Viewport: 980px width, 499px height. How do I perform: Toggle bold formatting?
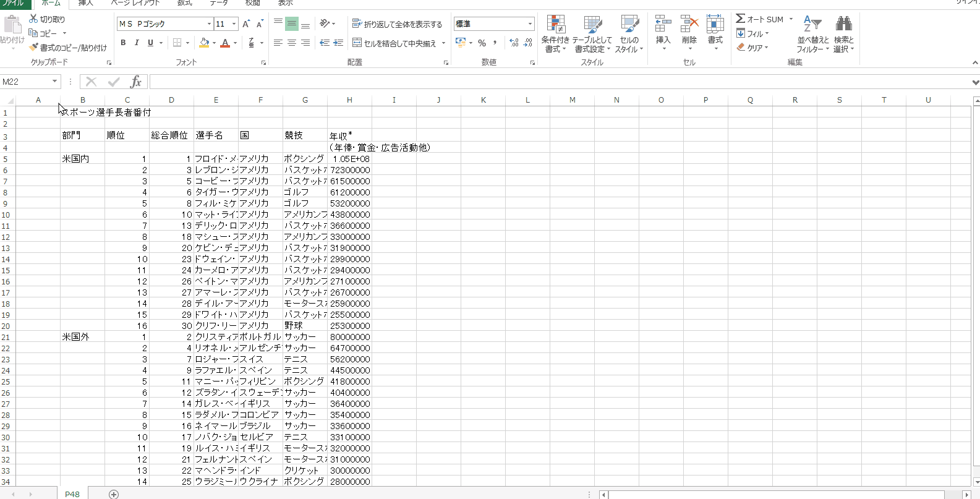(123, 43)
